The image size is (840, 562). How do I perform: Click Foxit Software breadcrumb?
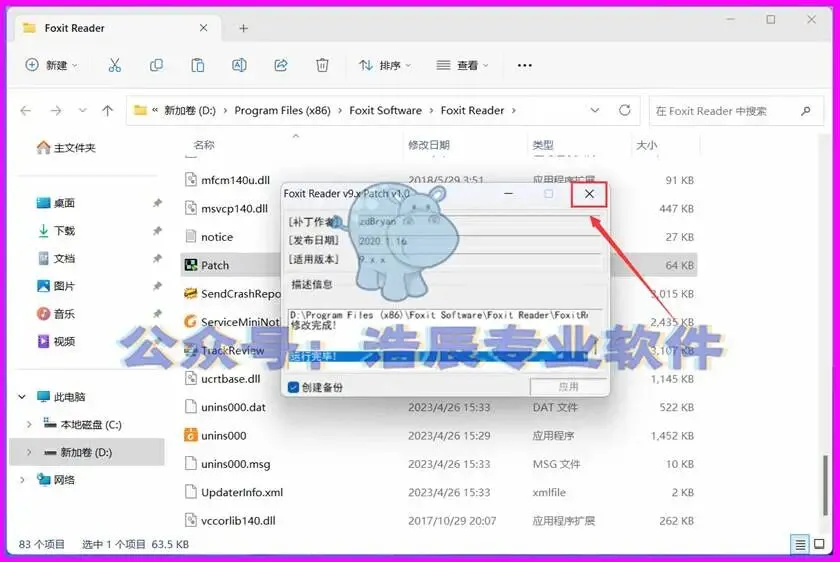click(385, 111)
